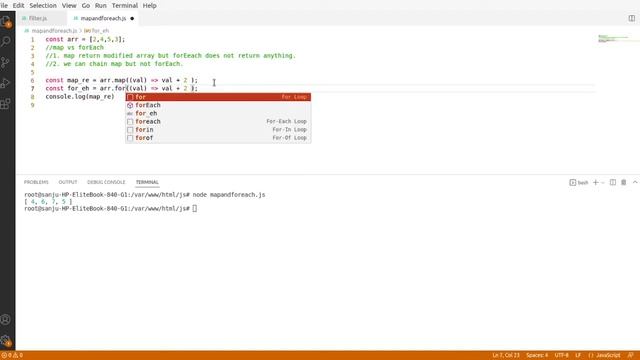
Task: Change end of line sequence LF
Action: 578,356
